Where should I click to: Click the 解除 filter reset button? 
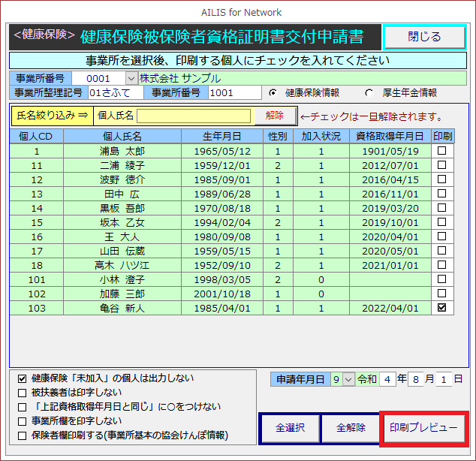275,116
